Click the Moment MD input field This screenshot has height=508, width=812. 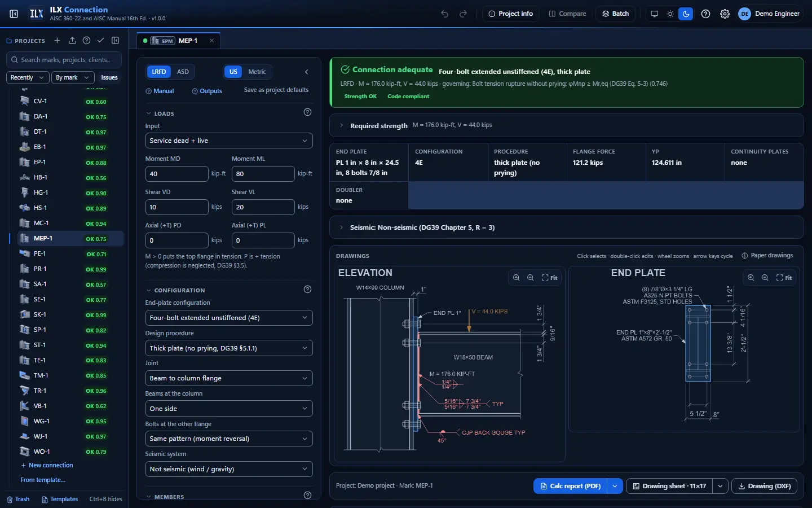coord(176,174)
